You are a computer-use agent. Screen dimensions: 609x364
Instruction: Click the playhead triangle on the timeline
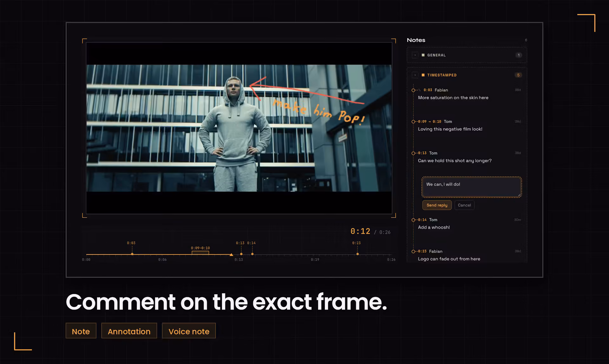tap(231, 254)
